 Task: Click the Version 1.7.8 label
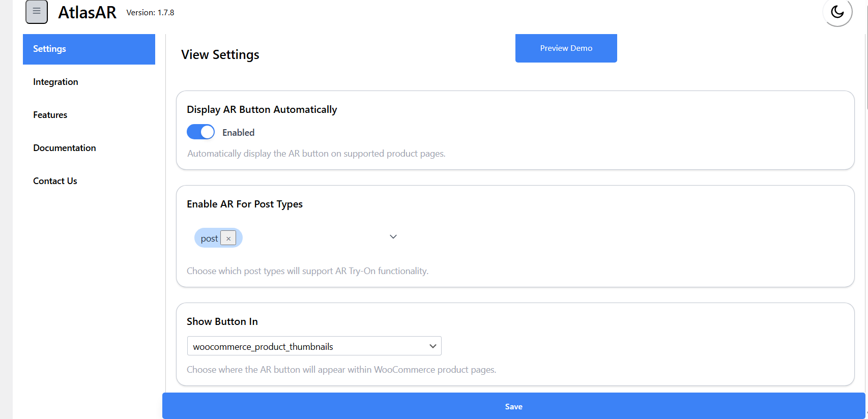(150, 13)
